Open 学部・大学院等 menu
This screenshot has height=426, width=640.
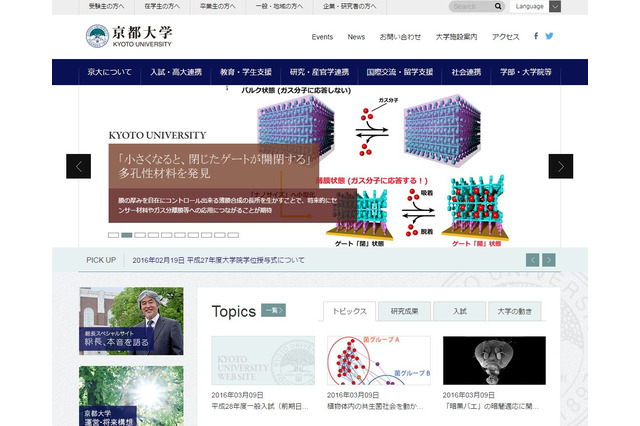[x=526, y=72]
